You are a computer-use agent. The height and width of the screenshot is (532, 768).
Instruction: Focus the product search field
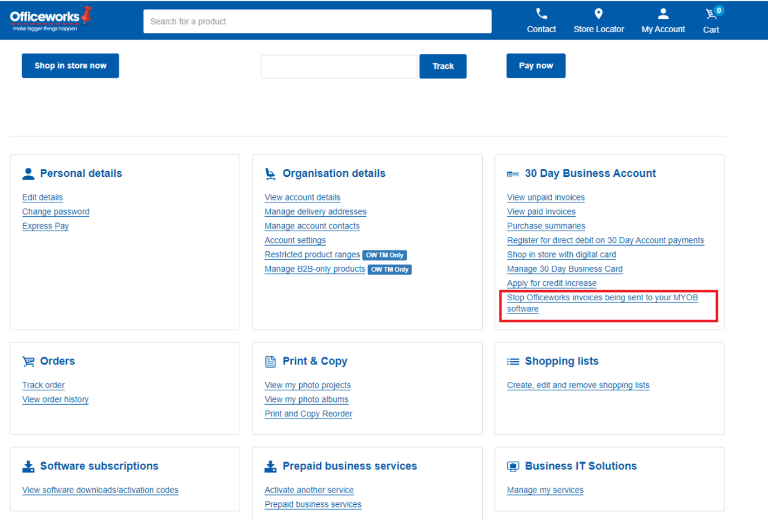pyautogui.click(x=317, y=22)
